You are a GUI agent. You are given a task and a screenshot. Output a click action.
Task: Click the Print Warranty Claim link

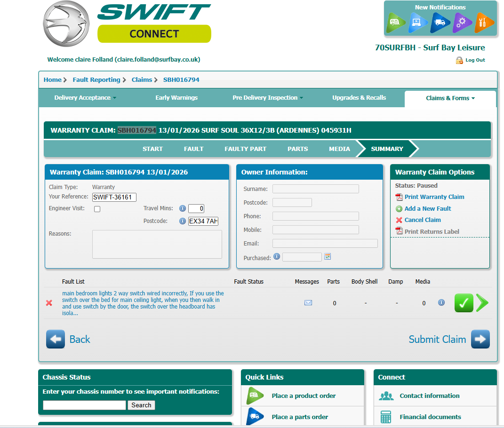pos(434,197)
